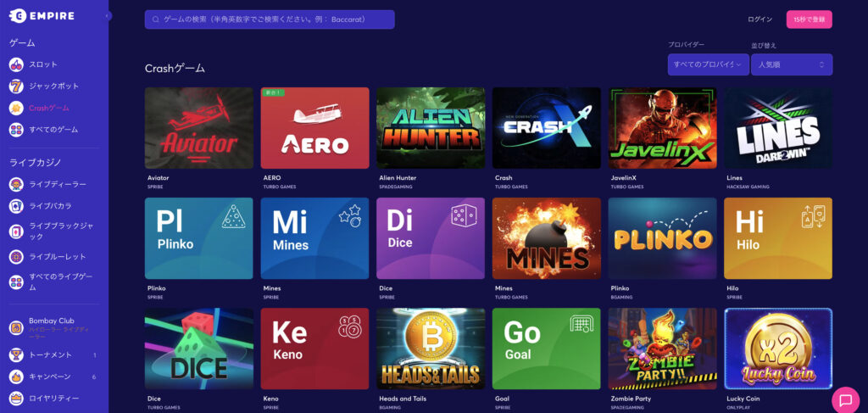Click the Alien Hunter title text
Viewport: 868px width, 413px height.
pos(398,178)
